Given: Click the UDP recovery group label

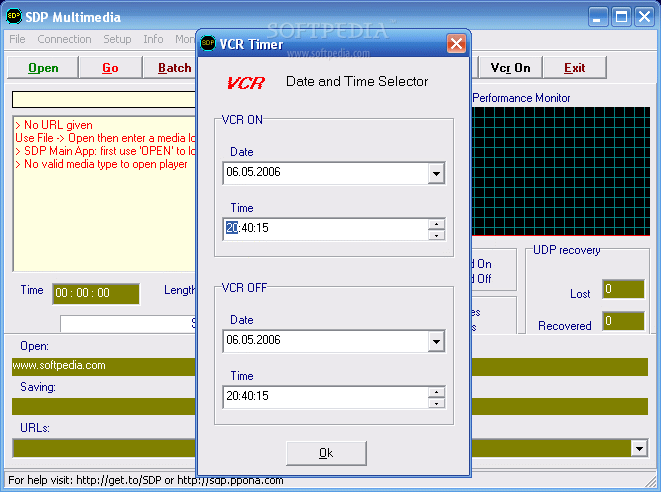Looking at the screenshot, I should click(x=567, y=250).
